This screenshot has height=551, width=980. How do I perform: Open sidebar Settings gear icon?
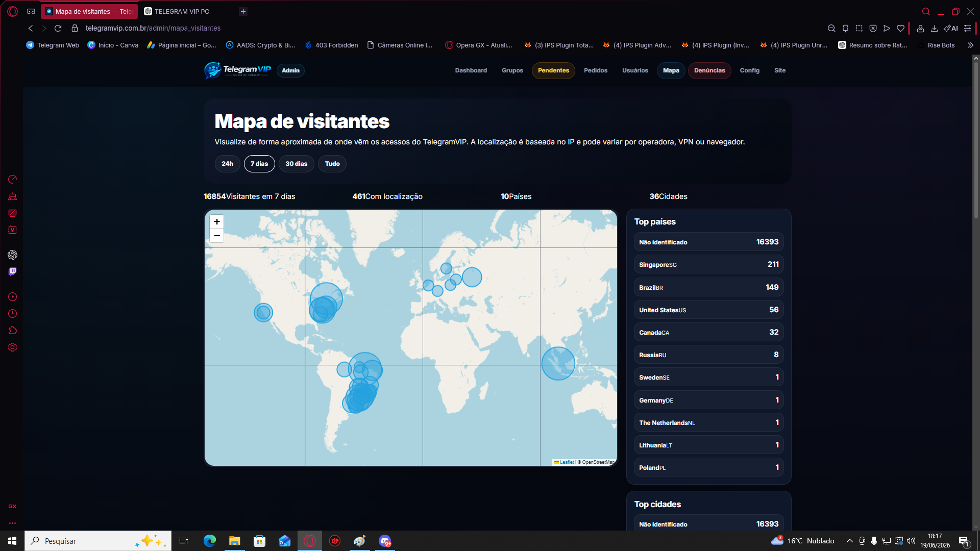pos(13,347)
